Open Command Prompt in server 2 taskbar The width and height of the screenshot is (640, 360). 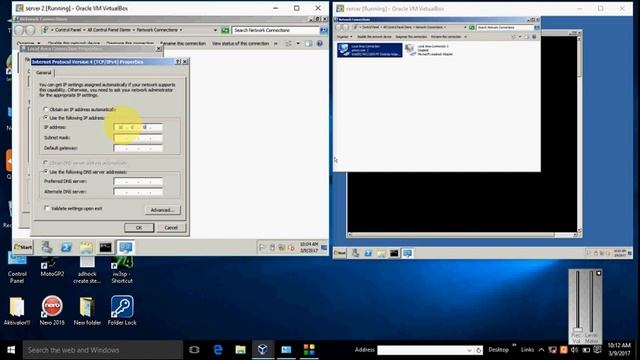click(105, 247)
